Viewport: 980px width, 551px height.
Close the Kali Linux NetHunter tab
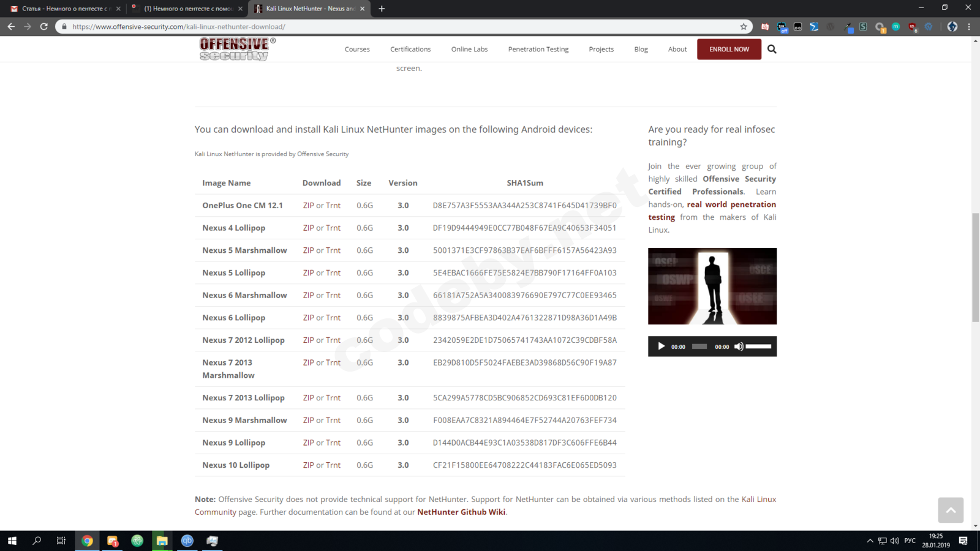coord(363,9)
